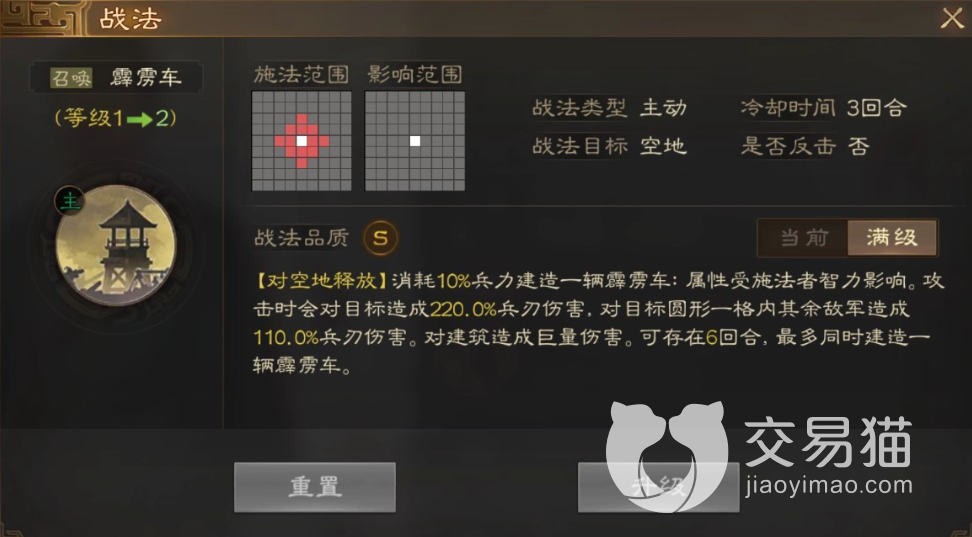Click the white center cell in 影响范围 grid

[415, 141]
